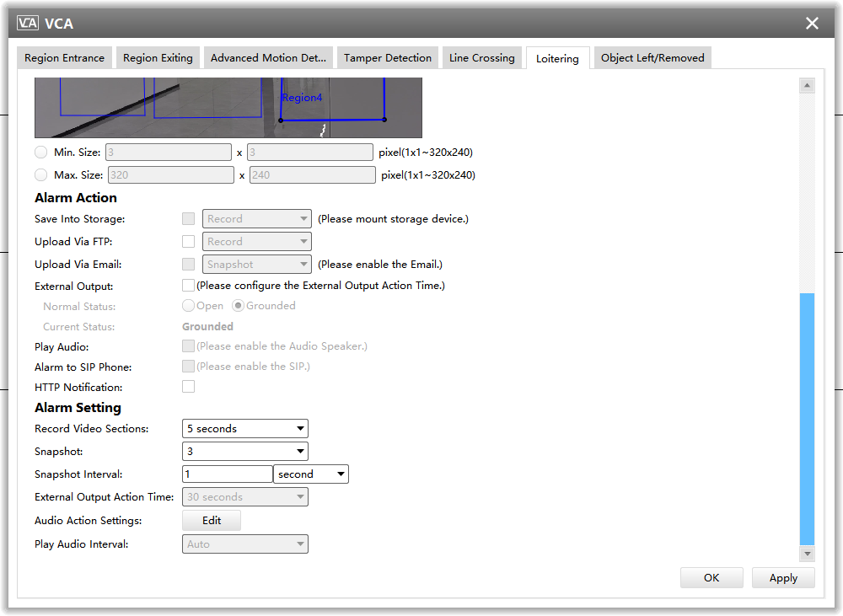The height and width of the screenshot is (616, 843).
Task: Switch to the Region Entrance tab
Action: pos(65,58)
